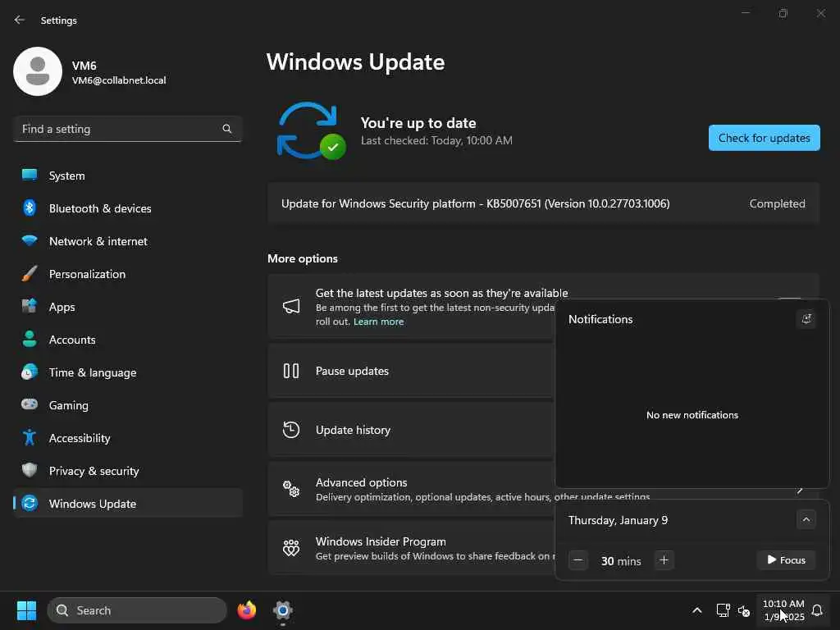Open Personalization category
This screenshot has width=840, height=630.
click(127, 274)
